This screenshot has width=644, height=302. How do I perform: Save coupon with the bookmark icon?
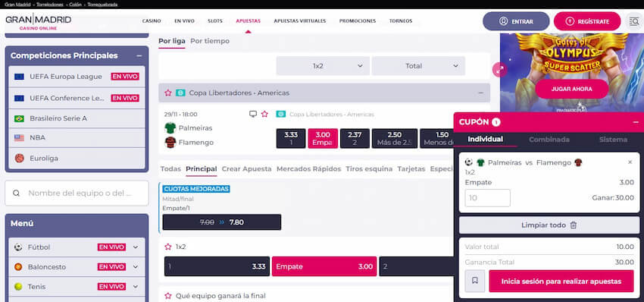click(475, 281)
